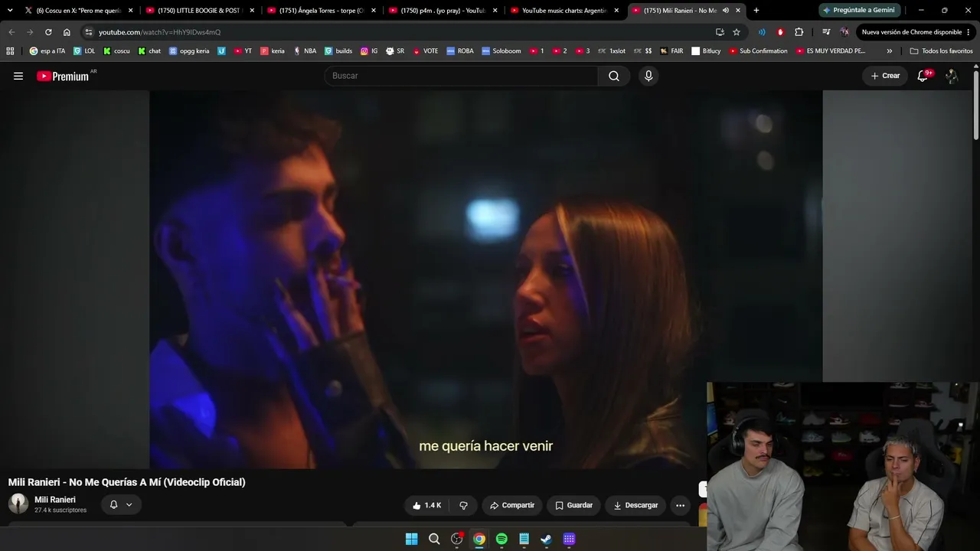Open the tab search dropdown arrow
980x551 pixels.
coord(10,11)
